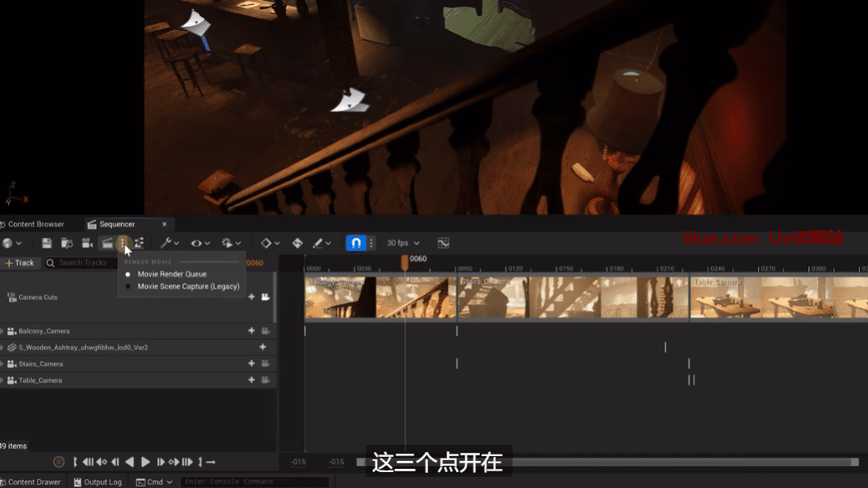Screen dimensions: 868x488
Task: Click the Find in Content Browser icon
Action: click(x=67, y=243)
